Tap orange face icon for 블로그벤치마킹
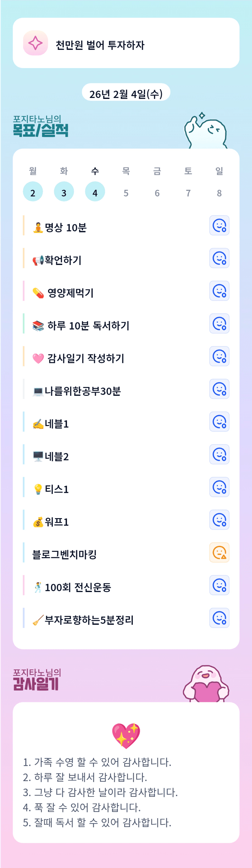The image size is (252, 868). 219,552
